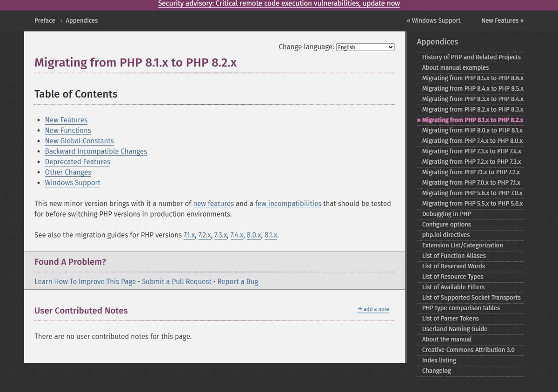The image size is (558, 392).
Task: Open the 7.3.x migration guide link
Action: (220, 235)
